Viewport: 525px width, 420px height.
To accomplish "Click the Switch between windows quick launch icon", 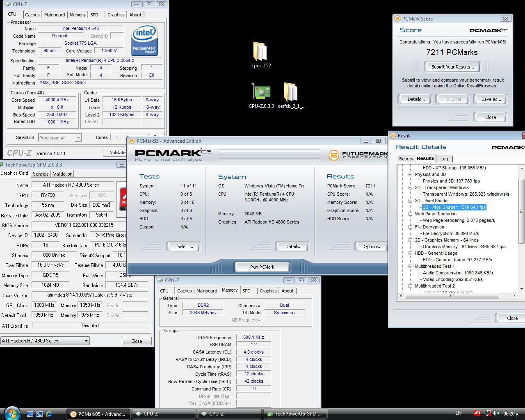I will (39, 414).
